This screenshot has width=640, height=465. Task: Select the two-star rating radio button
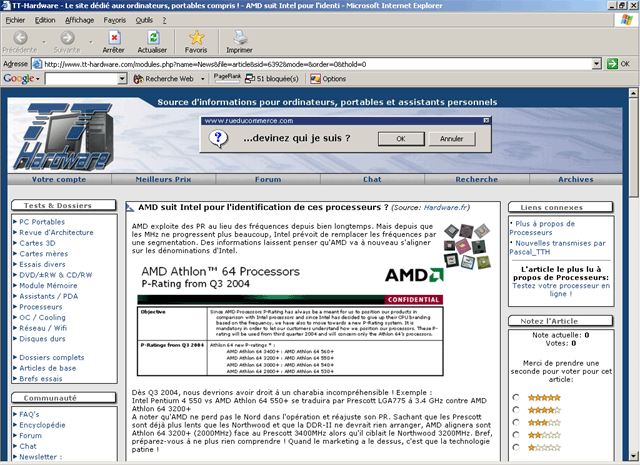[x=516, y=435]
